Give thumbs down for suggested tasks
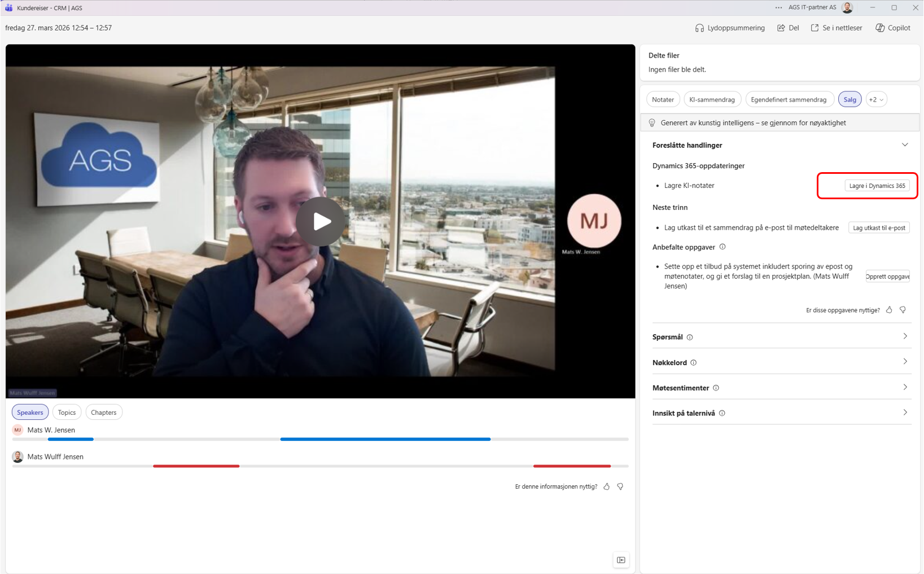The height and width of the screenshot is (574, 924). (903, 310)
